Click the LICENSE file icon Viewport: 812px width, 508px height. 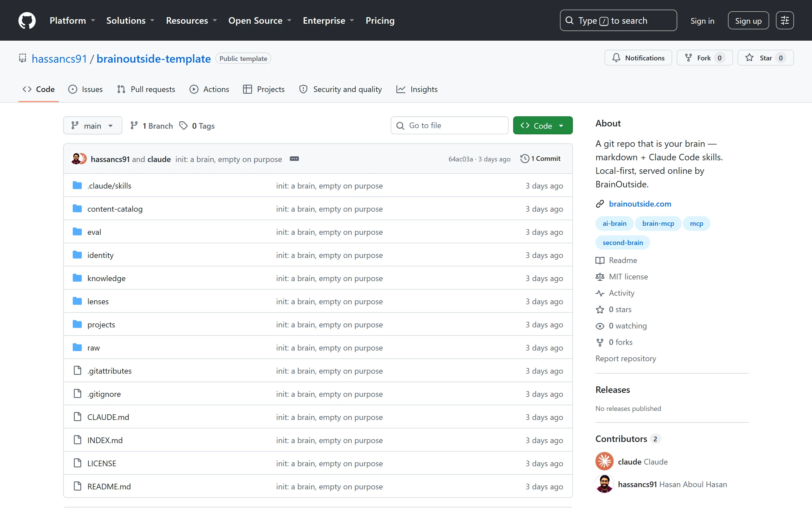[77, 463]
